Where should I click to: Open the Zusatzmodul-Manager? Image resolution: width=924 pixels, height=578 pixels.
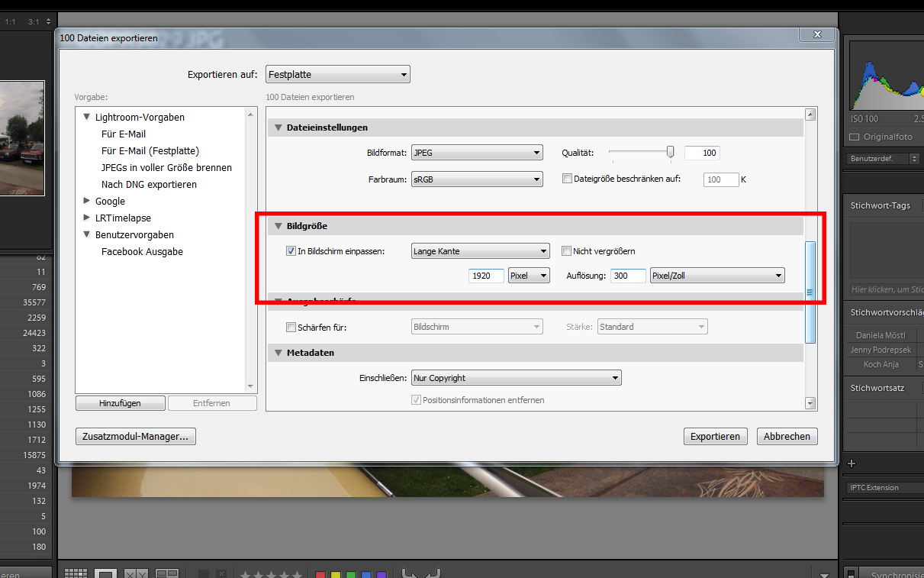pos(136,437)
